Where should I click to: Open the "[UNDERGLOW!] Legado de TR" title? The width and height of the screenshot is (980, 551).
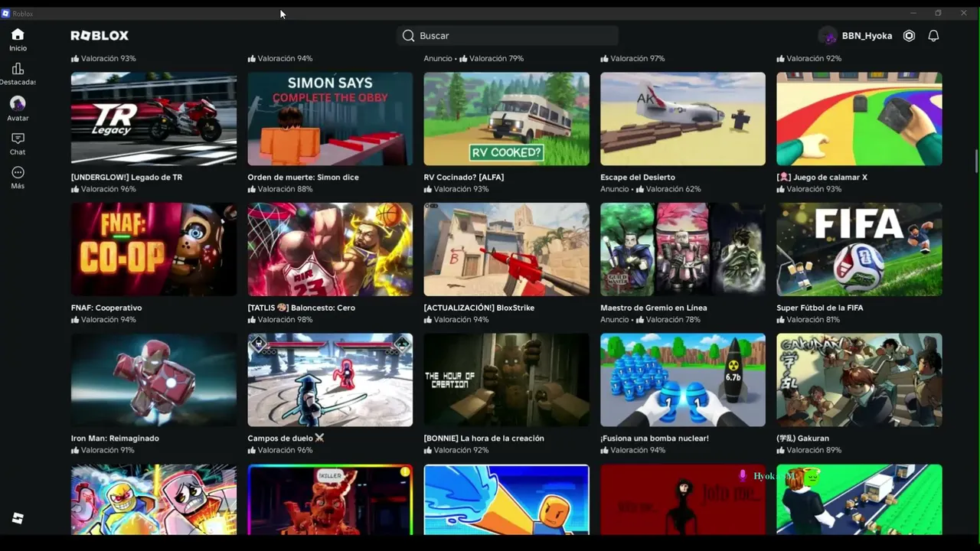(x=126, y=178)
